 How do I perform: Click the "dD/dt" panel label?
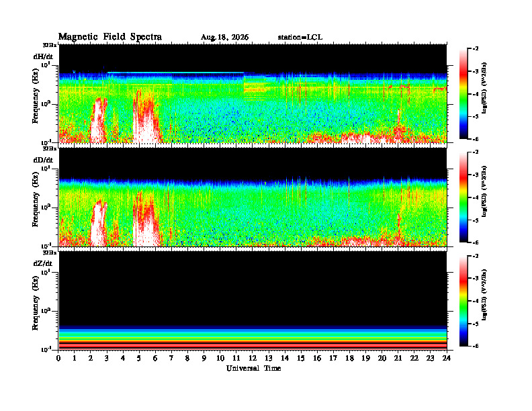click(43, 160)
